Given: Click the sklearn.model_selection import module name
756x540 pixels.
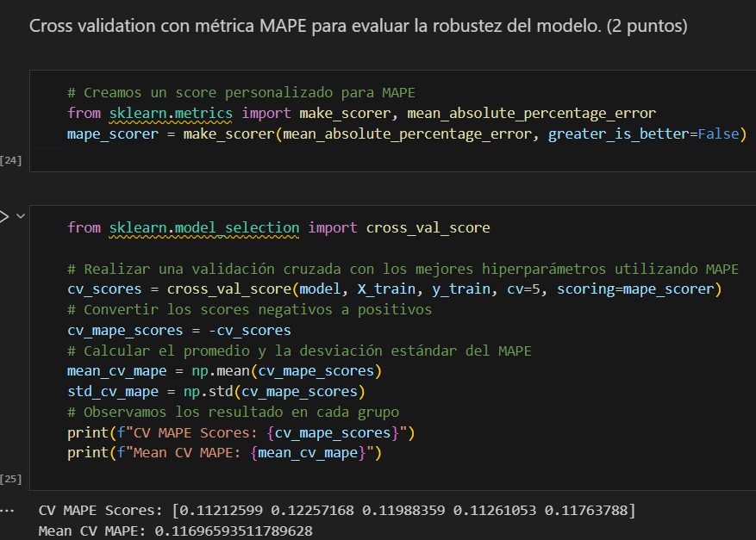Looking at the screenshot, I should pyautogui.click(x=204, y=227).
